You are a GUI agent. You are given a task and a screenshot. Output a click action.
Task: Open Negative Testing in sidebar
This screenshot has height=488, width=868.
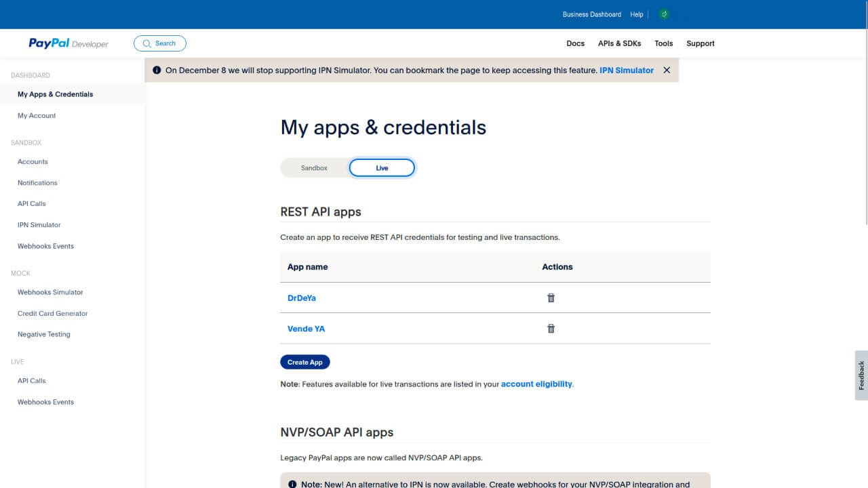coord(43,334)
